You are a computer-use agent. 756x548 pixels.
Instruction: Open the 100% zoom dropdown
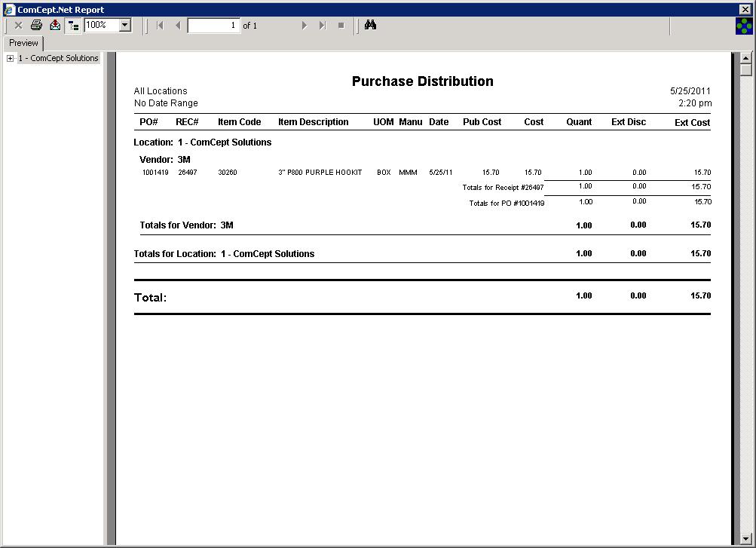point(125,25)
